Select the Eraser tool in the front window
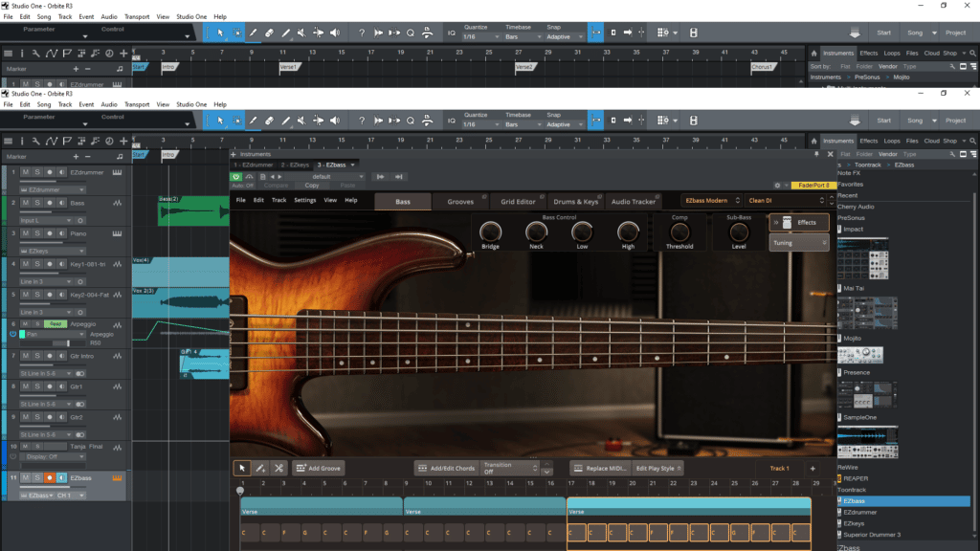980x551 pixels. tap(269, 121)
